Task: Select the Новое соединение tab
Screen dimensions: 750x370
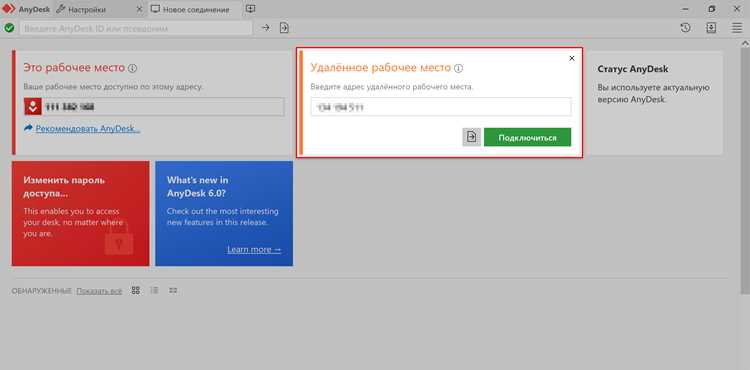Action: tap(196, 9)
